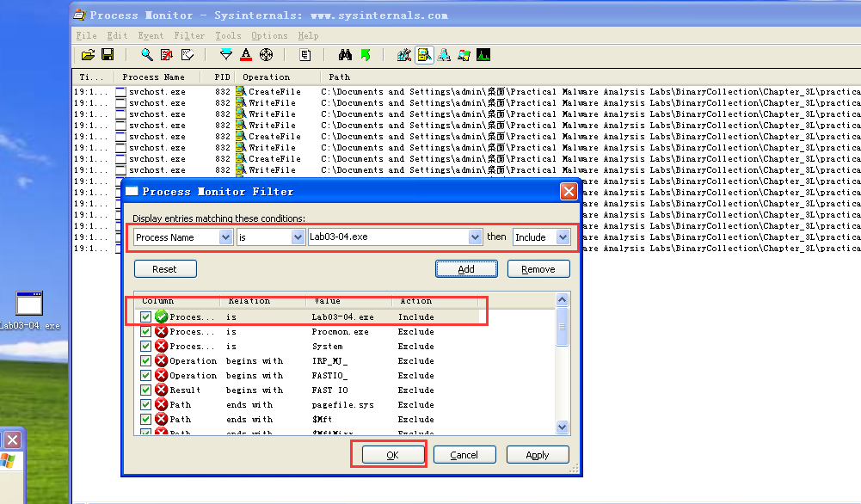The image size is (861, 504).
Task: Toggle the Show File System Activity icon
Action: (424, 55)
